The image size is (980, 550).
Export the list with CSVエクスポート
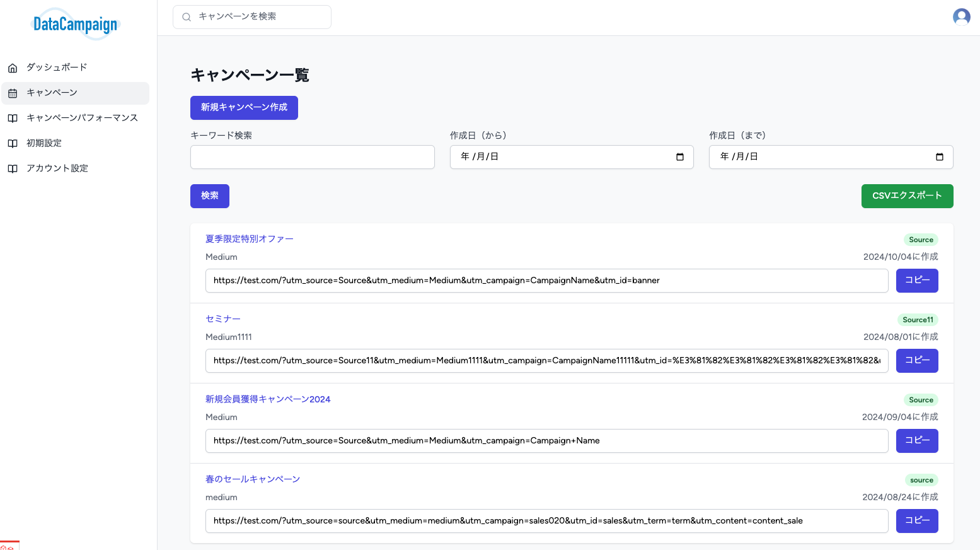[907, 196]
